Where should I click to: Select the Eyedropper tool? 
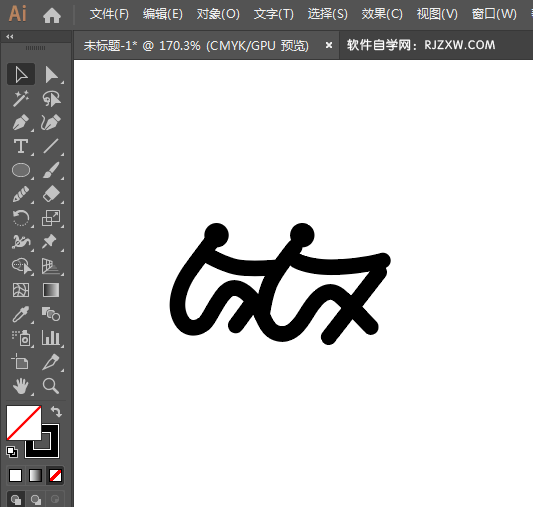[x=21, y=314]
